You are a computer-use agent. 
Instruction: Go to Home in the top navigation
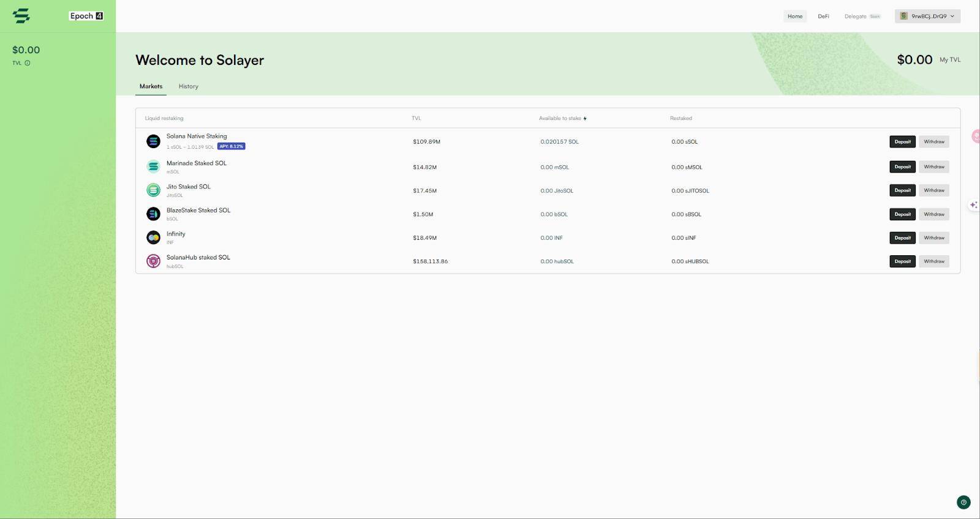tap(795, 16)
